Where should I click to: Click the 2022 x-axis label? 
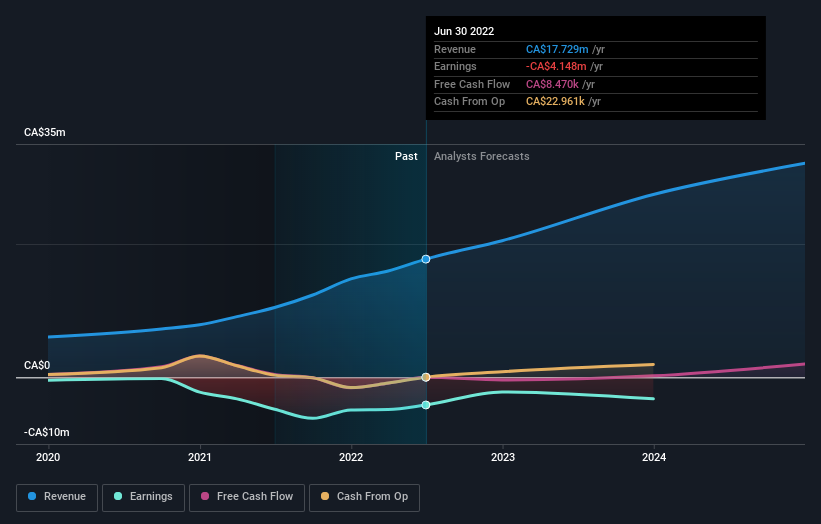point(351,457)
